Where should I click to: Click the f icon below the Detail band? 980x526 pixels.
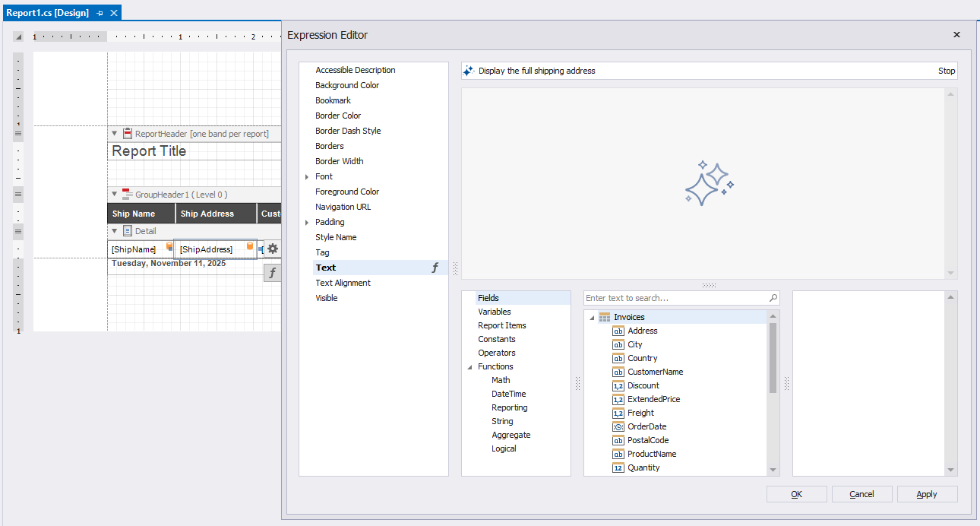tap(272, 272)
